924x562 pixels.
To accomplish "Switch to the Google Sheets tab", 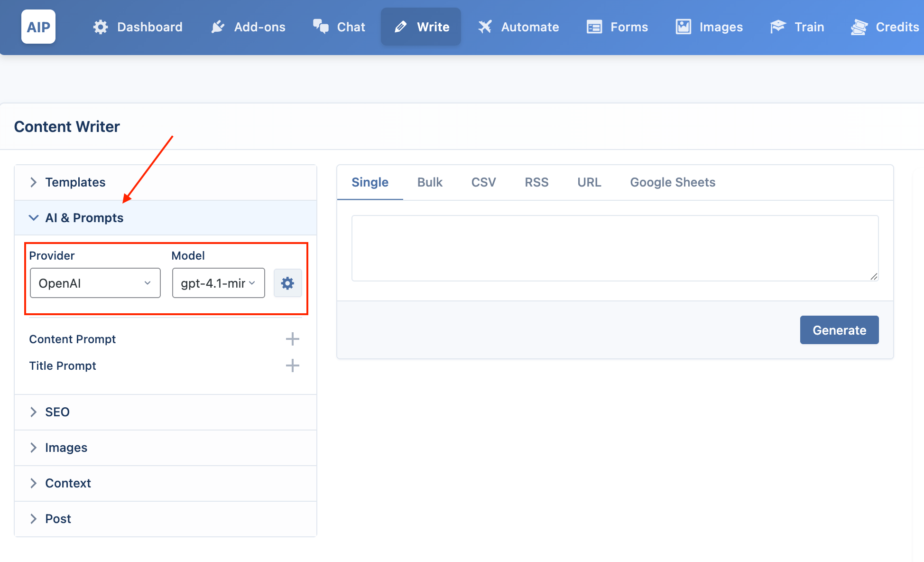I will tap(673, 182).
